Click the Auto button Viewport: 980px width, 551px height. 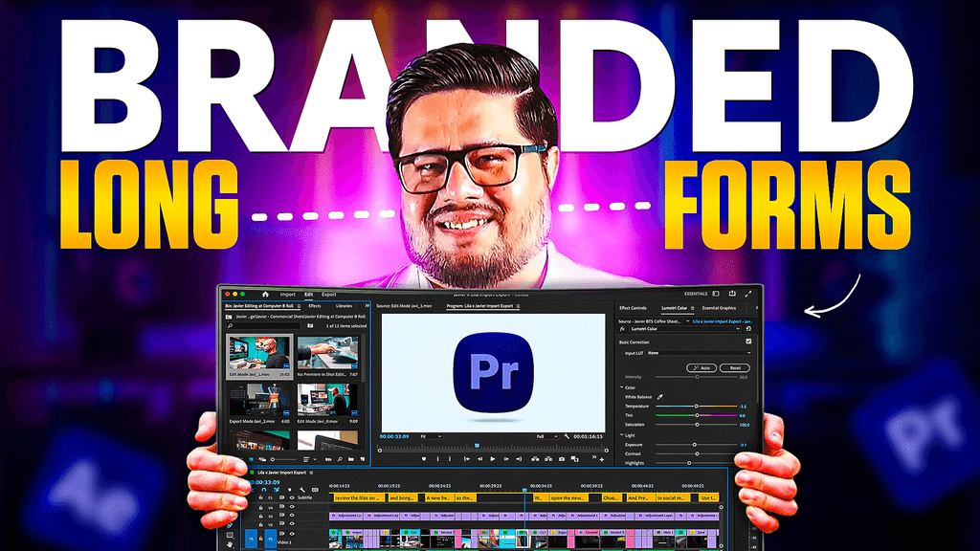point(702,367)
